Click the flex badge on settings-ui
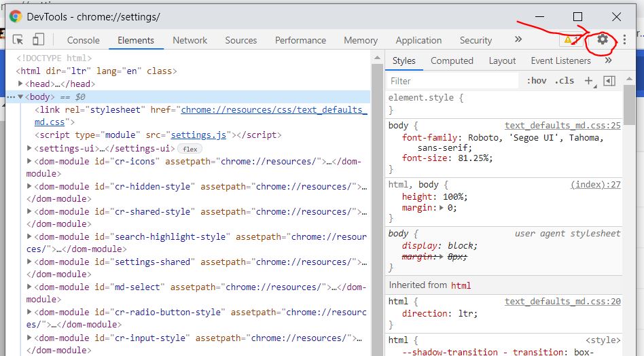 tap(190, 149)
